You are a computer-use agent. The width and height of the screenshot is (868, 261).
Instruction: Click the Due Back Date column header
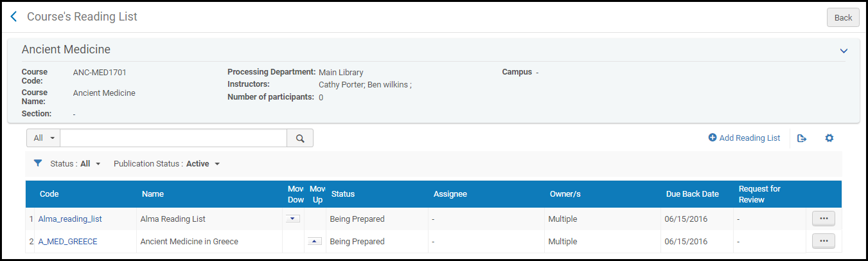692,194
